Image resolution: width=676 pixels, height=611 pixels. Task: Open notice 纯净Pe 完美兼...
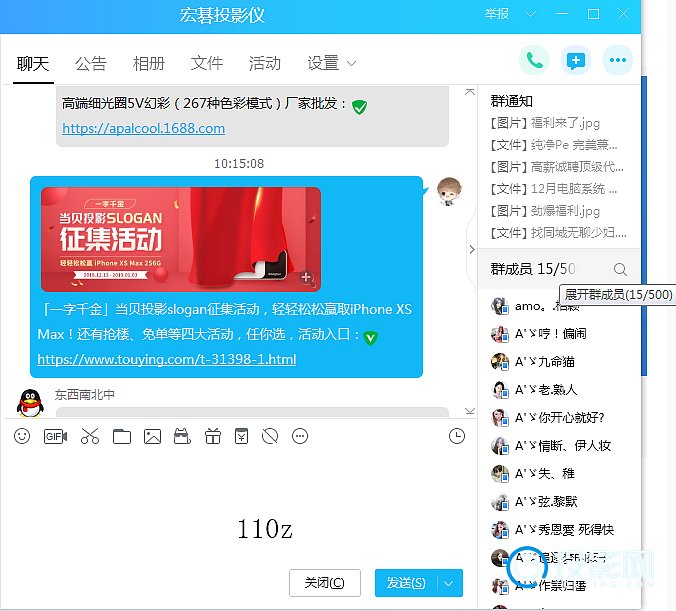pos(554,145)
